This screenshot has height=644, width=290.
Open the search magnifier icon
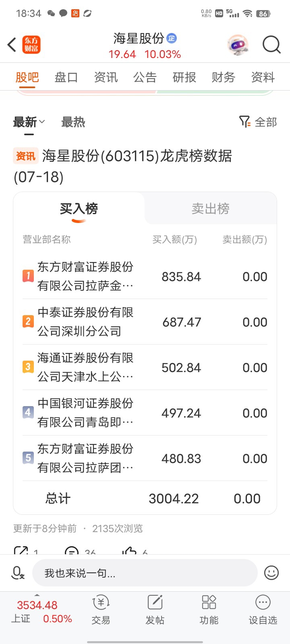[x=271, y=45]
